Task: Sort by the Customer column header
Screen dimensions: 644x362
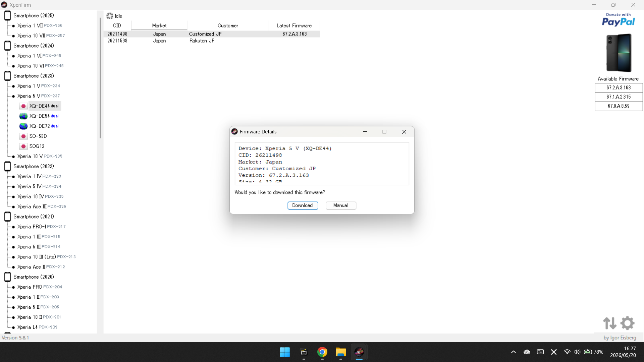Action: (228, 25)
